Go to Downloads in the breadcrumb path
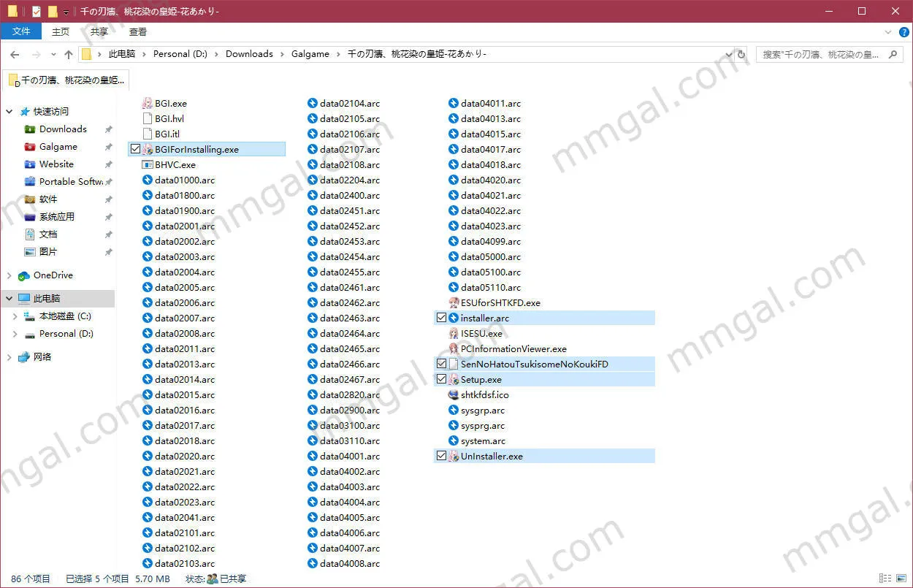The image size is (913, 588). point(249,54)
